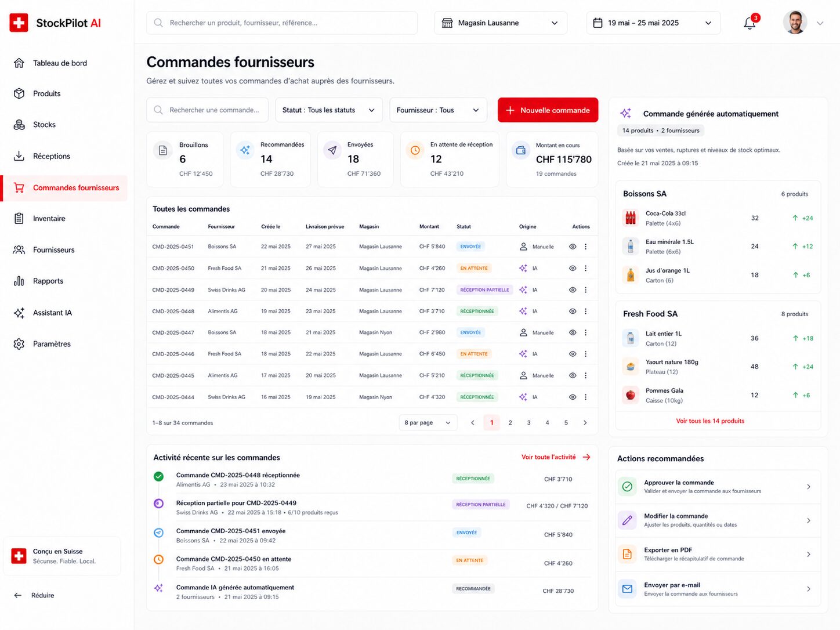Viewport: 840px width, 630px height.
Task: Click the StockPilot AI logo
Action: pyautogui.click(x=55, y=23)
